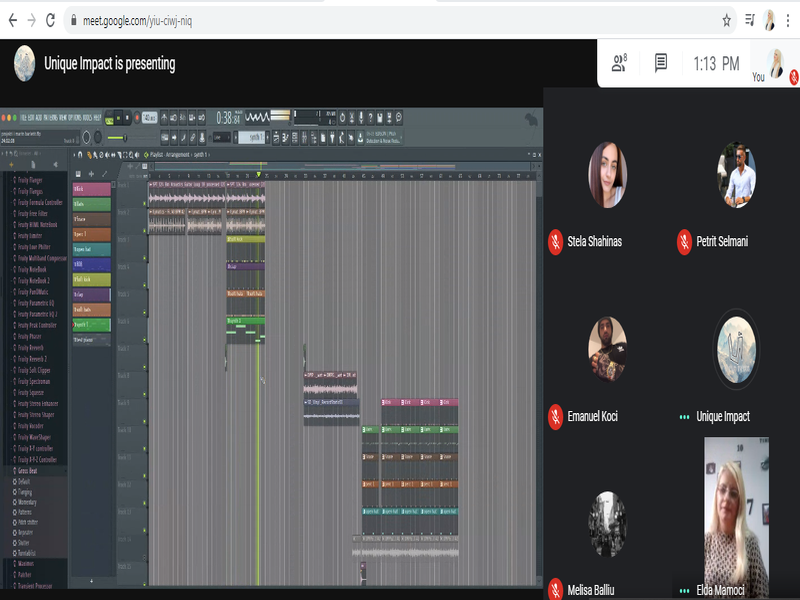Screen dimensions: 800x600
Task: Open the participants list icon
Action: (x=619, y=64)
